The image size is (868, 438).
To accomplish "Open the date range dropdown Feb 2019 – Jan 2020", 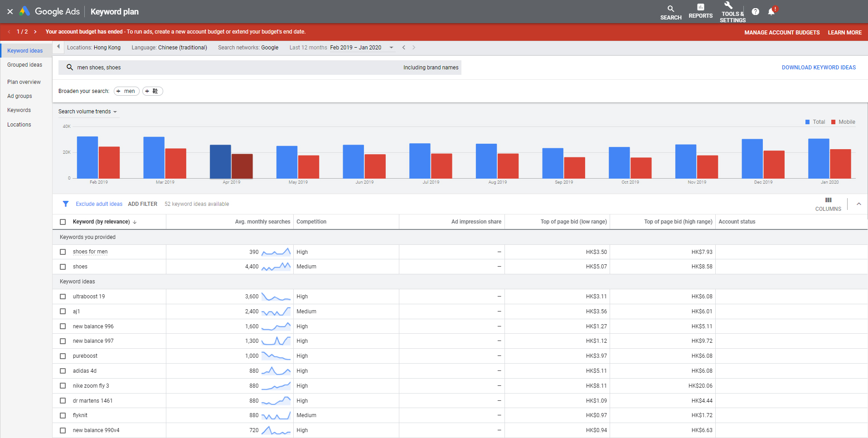I will pos(362,47).
